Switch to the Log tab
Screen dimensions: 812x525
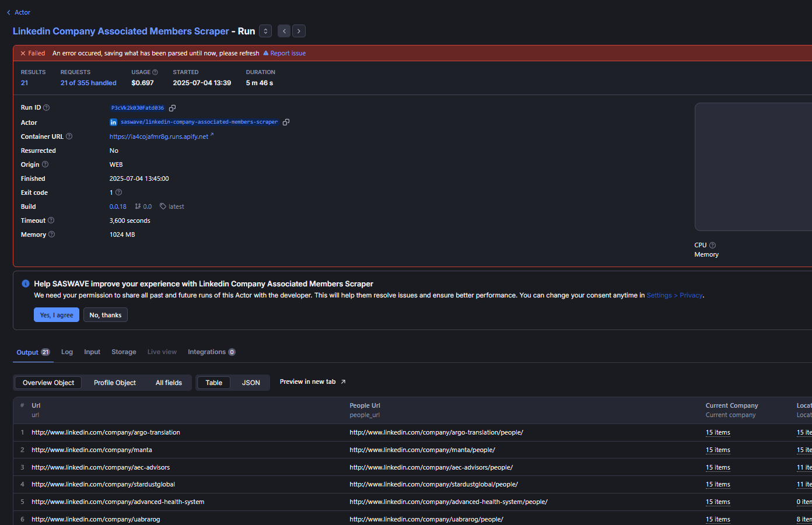point(67,352)
